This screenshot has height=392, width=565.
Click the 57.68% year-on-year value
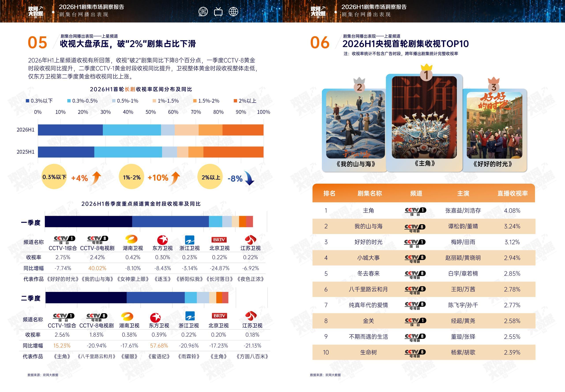[159, 345]
